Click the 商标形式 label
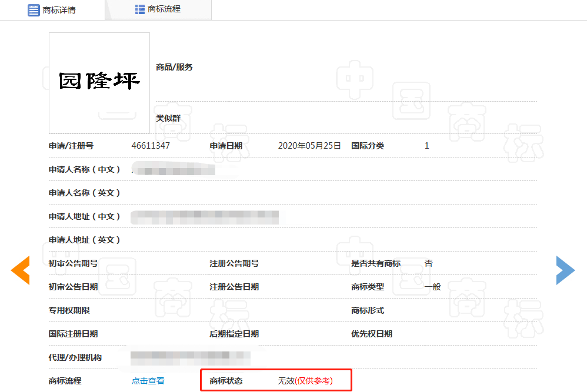The image size is (587, 392). (367, 310)
